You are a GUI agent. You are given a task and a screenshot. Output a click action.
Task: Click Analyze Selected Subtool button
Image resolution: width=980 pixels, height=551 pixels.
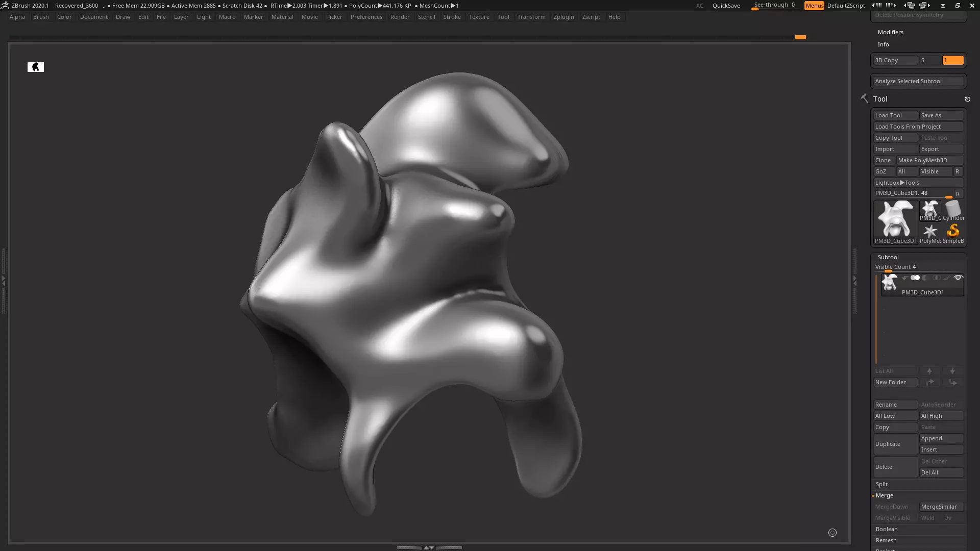(x=919, y=81)
